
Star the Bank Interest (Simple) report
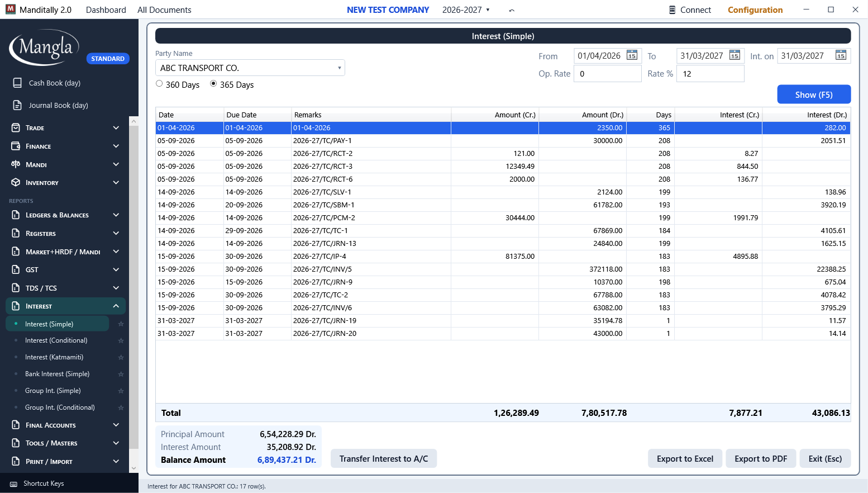pyautogui.click(x=121, y=374)
